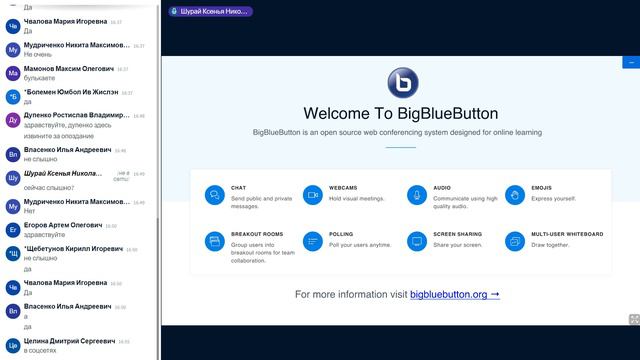Click Дупенко Ростислав avatar
Screen dimensions: 640x360
click(13, 120)
